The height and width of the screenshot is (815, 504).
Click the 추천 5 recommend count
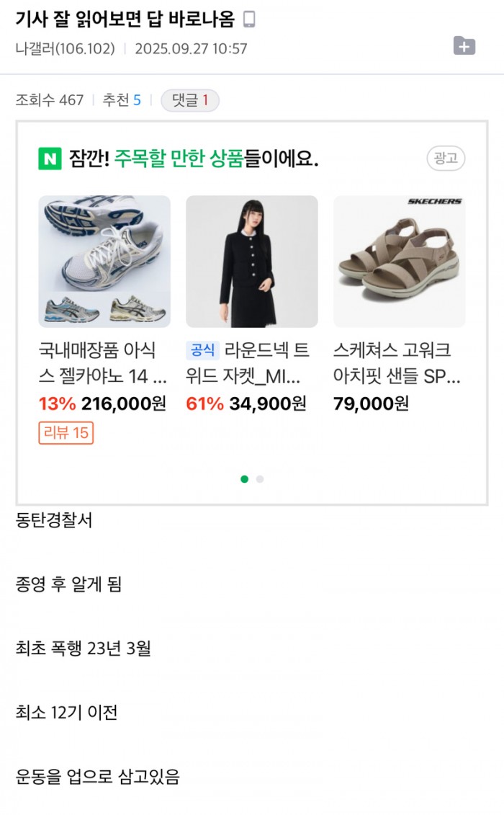coord(122,100)
